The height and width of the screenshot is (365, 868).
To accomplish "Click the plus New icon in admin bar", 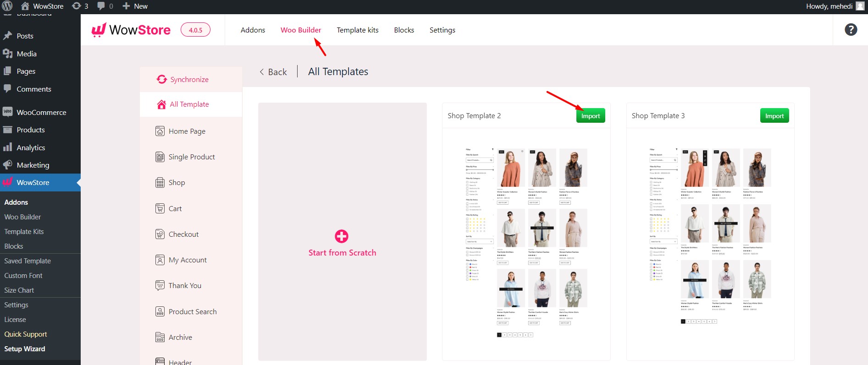I will [126, 6].
